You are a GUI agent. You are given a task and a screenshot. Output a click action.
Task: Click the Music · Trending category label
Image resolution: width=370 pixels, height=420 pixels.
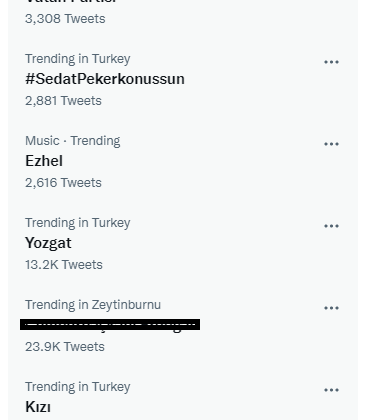73,141
